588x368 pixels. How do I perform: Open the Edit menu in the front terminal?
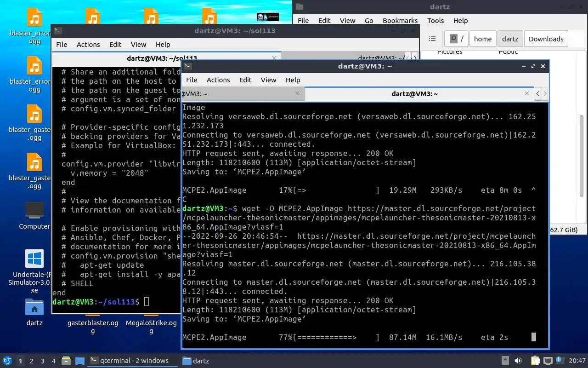[x=245, y=80]
